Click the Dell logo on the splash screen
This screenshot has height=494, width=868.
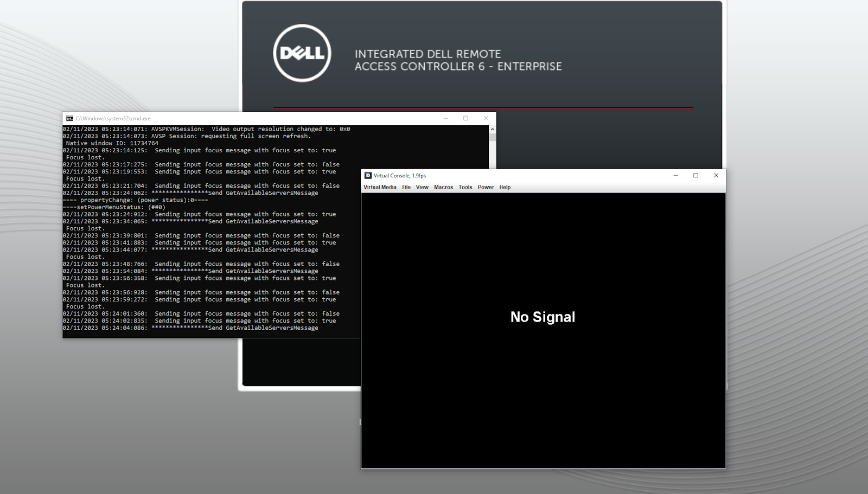coord(302,53)
